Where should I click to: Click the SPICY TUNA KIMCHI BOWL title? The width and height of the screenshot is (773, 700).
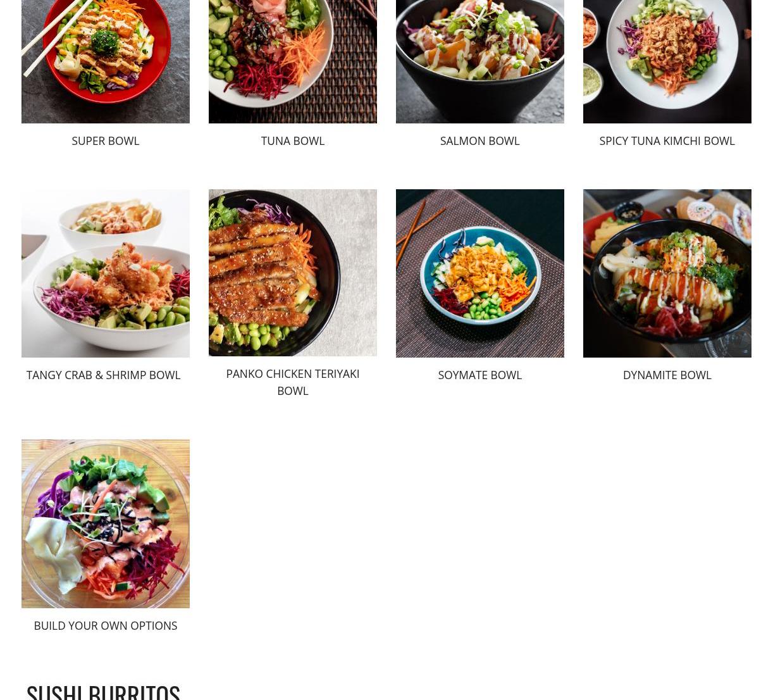point(667,141)
